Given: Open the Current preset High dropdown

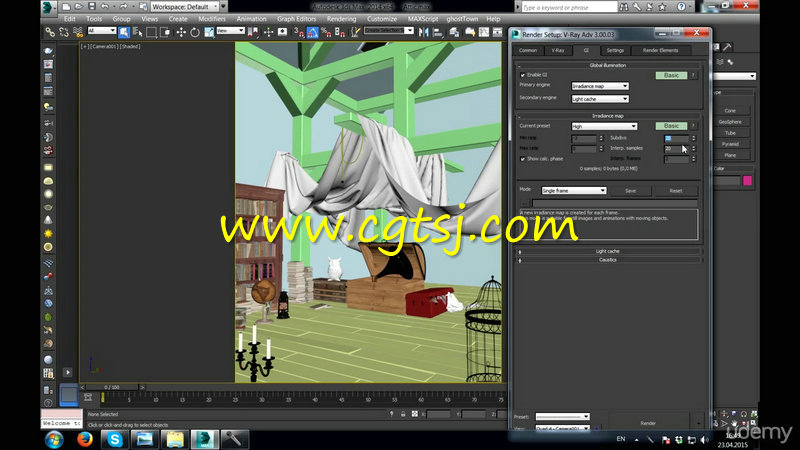Looking at the screenshot, I should click(604, 126).
